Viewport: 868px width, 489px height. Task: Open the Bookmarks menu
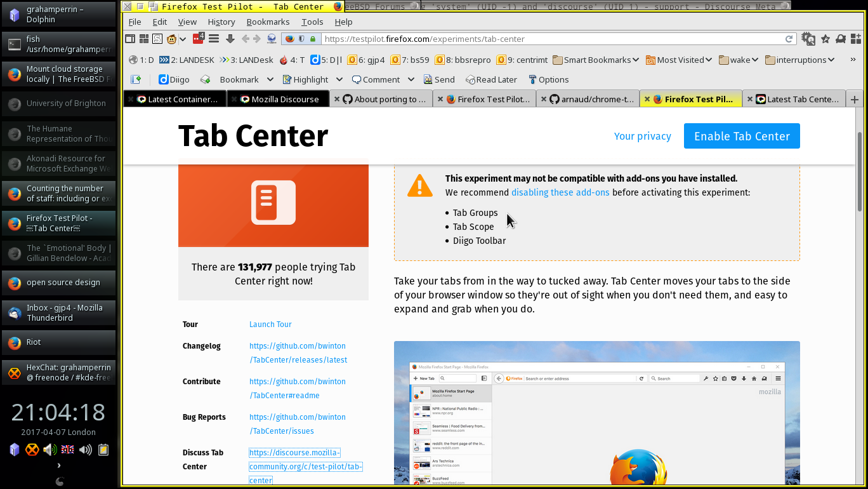(x=268, y=22)
